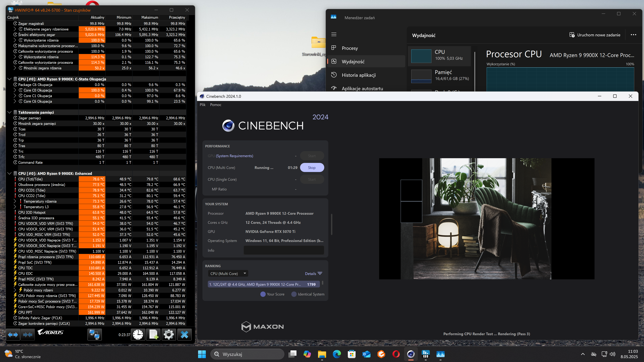Start HWiNFO sensor logging file icon

(153, 335)
